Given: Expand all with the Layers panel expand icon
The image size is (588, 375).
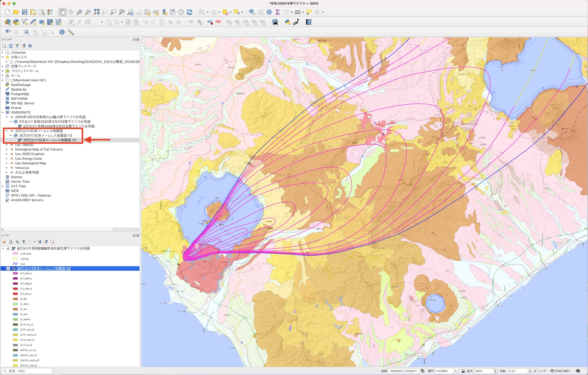Looking at the screenshot, I should click(x=40, y=242).
